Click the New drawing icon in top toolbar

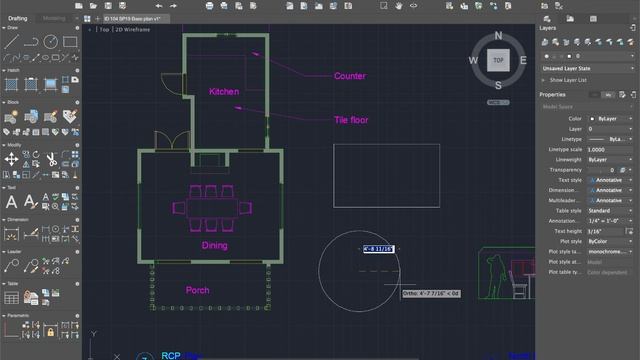(79, 6)
